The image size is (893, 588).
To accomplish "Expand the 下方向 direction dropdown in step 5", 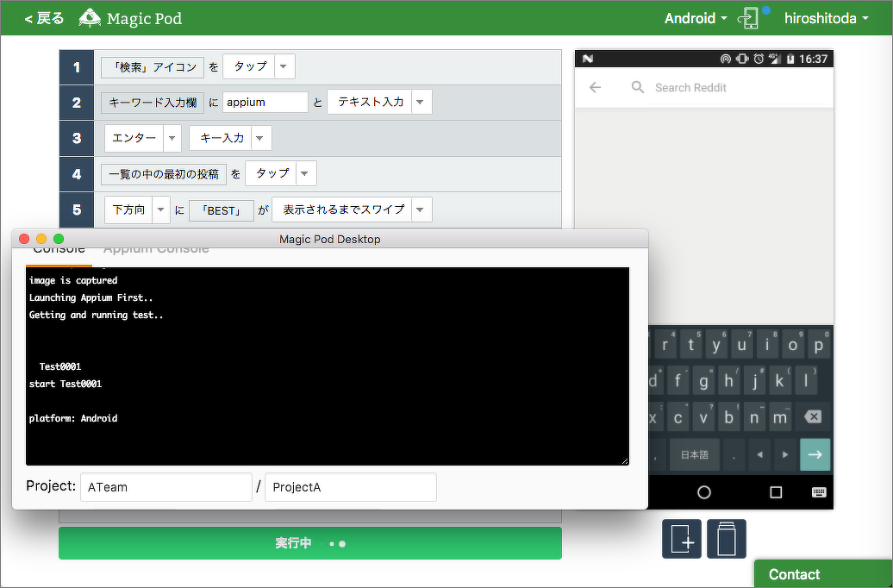I will pyautogui.click(x=161, y=210).
